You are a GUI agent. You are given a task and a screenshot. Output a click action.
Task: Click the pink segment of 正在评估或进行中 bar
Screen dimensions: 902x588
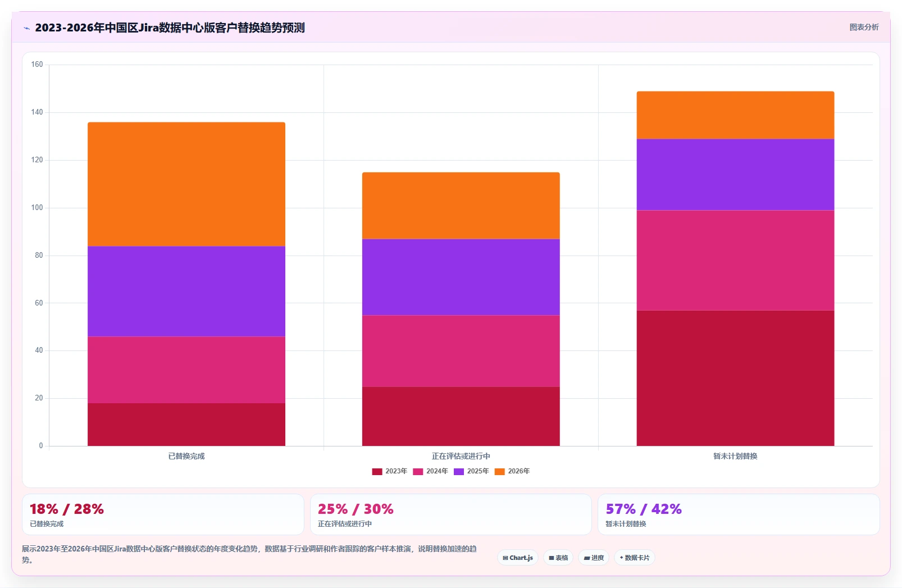pyautogui.click(x=461, y=351)
